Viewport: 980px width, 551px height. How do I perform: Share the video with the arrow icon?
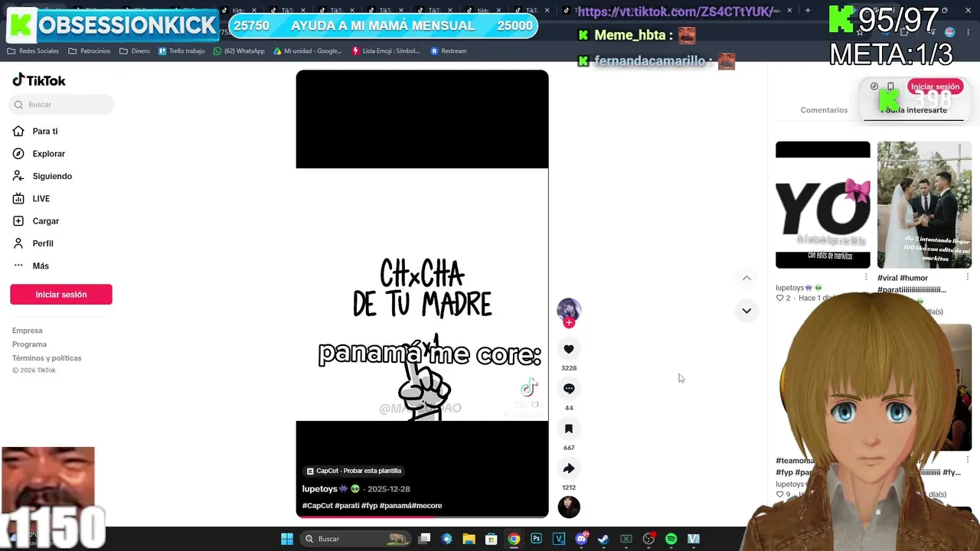point(569,468)
